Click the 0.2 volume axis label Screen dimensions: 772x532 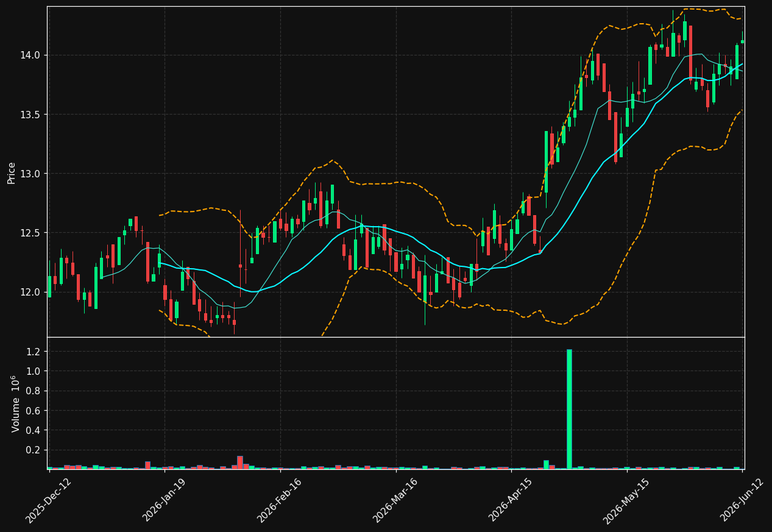click(34, 450)
